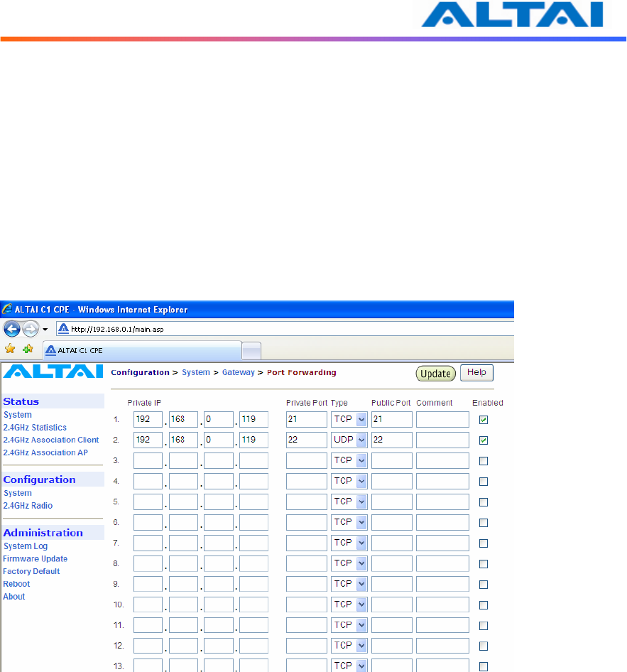Enable port forwarding rule 7 checkbox
Screen dimensions: 627x672
point(484,543)
